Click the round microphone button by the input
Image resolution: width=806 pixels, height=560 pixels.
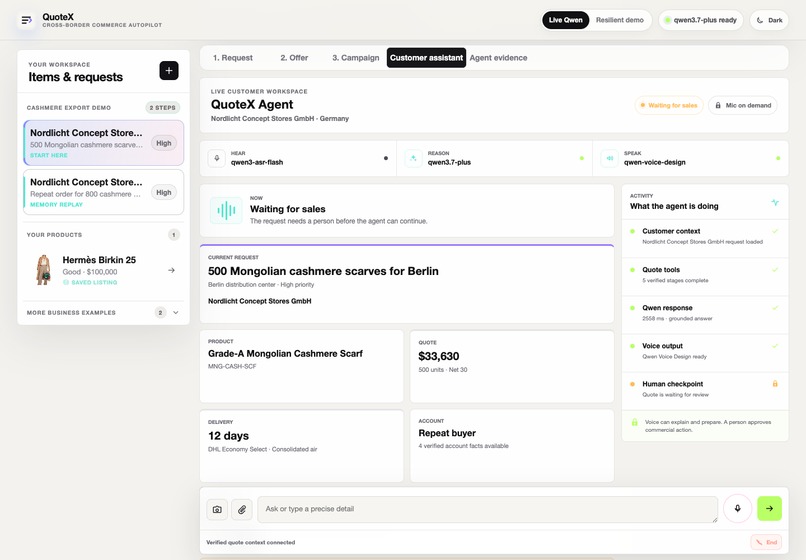pyautogui.click(x=737, y=509)
